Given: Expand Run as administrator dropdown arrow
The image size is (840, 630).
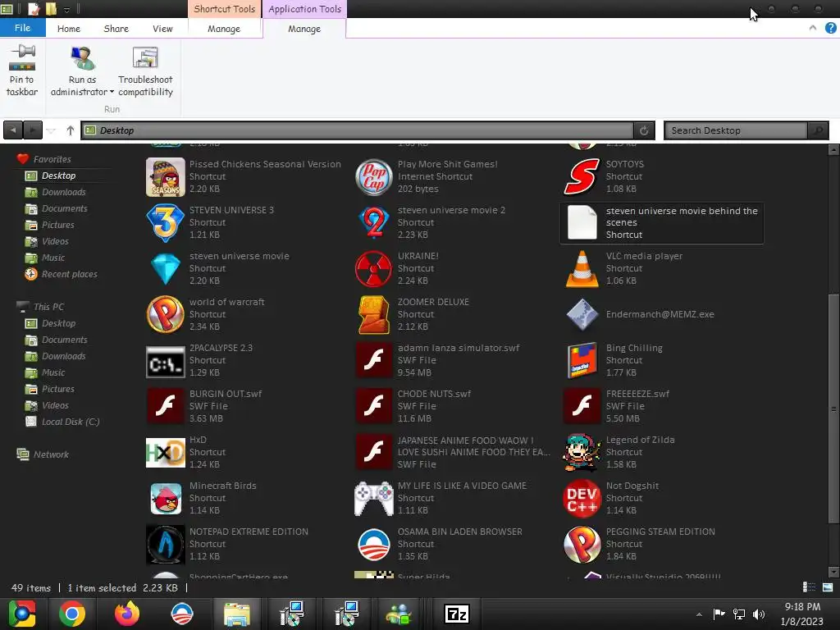Looking at the screenshot, I should tap(112, 92).
